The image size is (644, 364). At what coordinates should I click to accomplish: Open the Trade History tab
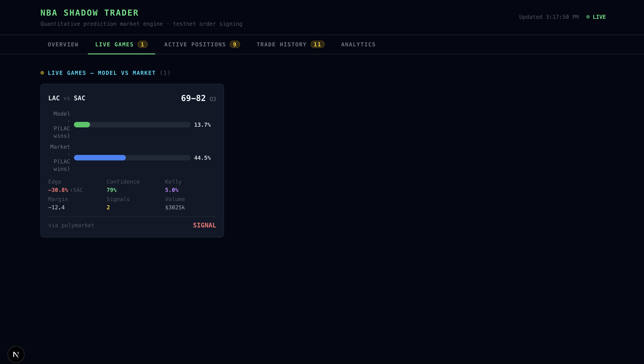tap(281, 45)
